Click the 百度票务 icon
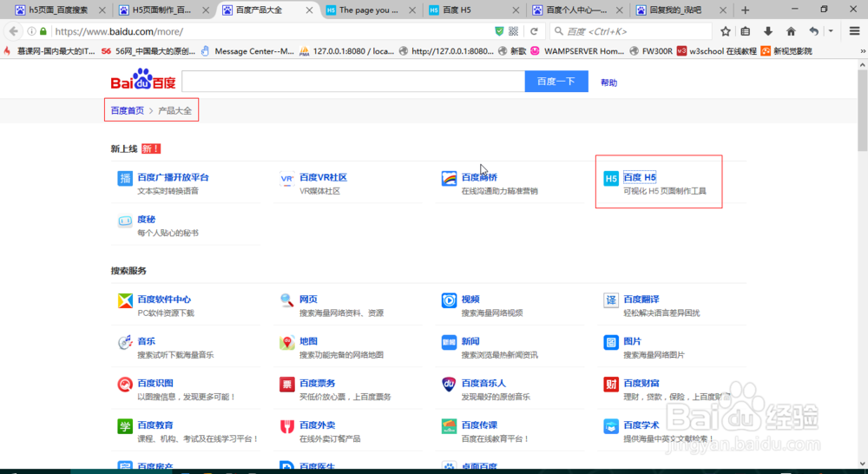The height and width of the screenshot is (474, 868). (x=286, y=385)
